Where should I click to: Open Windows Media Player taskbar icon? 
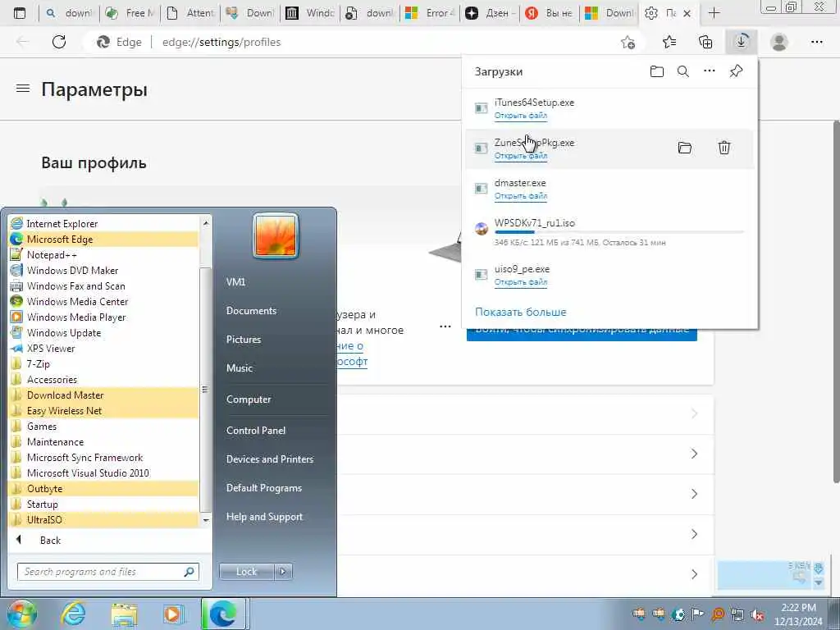(x=173, y=614)
